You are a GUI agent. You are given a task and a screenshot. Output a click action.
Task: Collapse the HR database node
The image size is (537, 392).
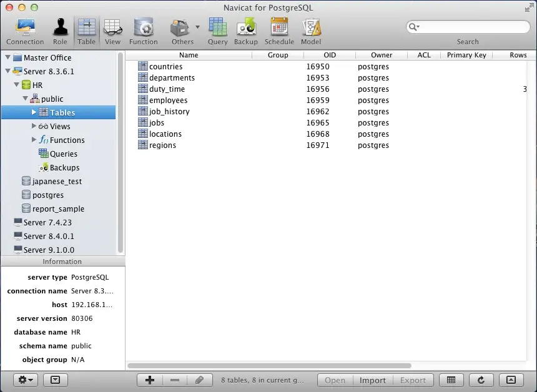click(x=16, y=85)
